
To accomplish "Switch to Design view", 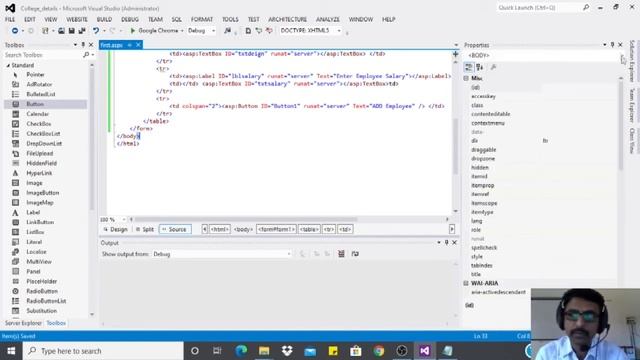I will [116, 229].
